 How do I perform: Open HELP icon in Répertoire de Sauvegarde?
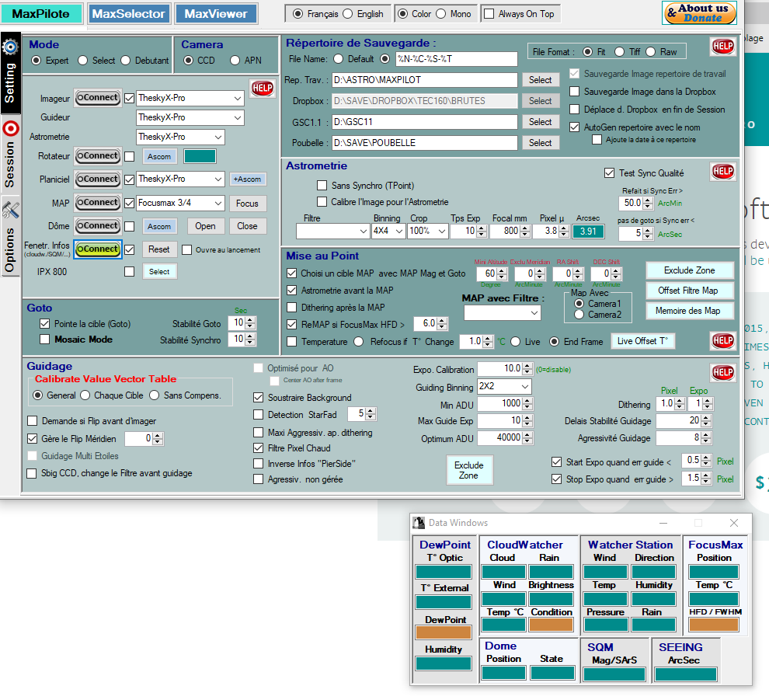(723, 47)
